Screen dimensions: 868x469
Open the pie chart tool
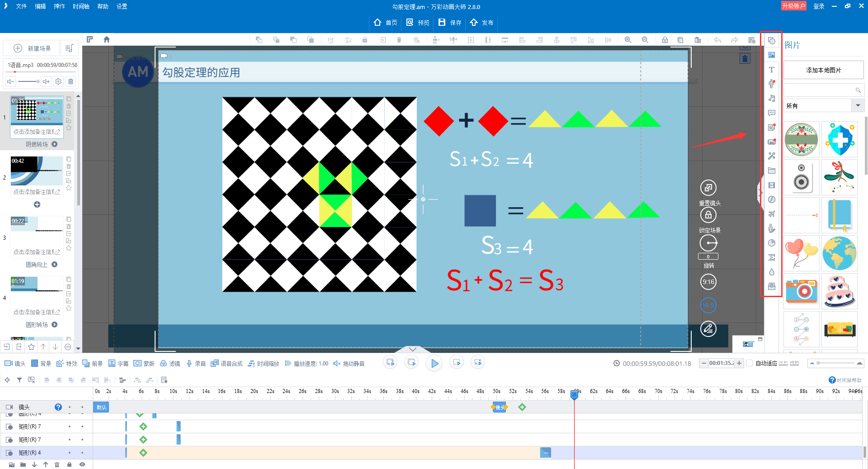click(772, 243)
